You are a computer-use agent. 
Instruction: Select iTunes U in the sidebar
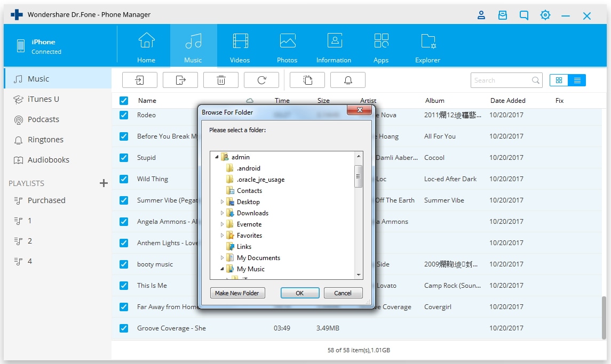pyautogui.click(x=58, y=99)
